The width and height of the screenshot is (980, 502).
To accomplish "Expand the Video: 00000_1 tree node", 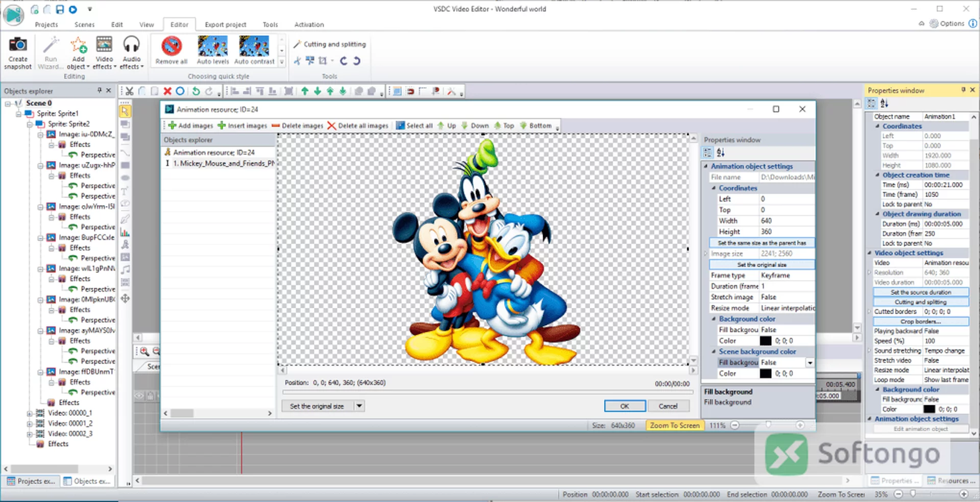I will coord(30,413).
